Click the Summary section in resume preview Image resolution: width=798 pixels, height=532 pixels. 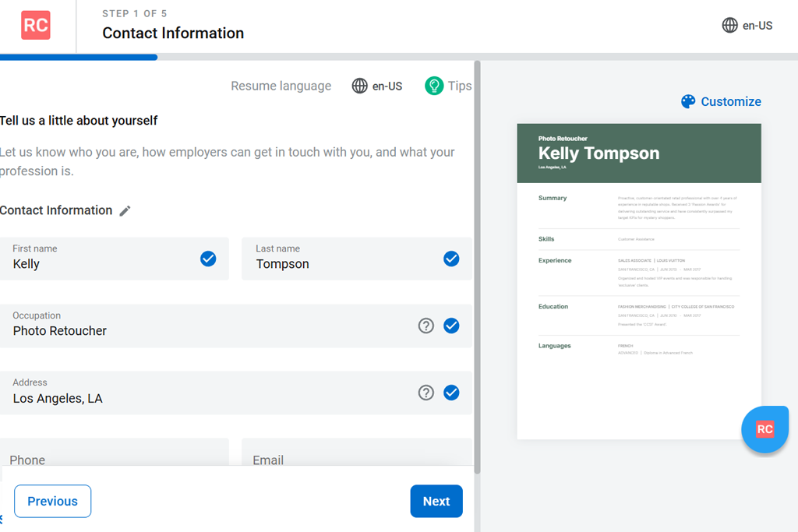(x=639, y=207)
